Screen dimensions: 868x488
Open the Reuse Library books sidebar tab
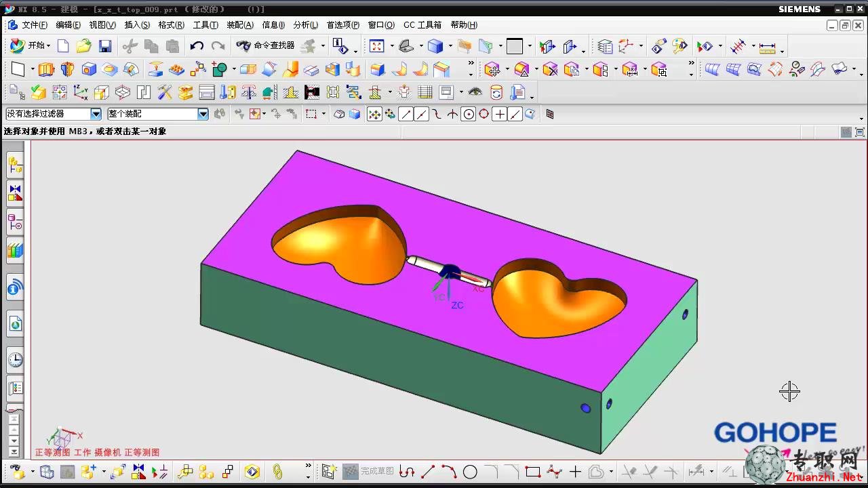(15, 251)
